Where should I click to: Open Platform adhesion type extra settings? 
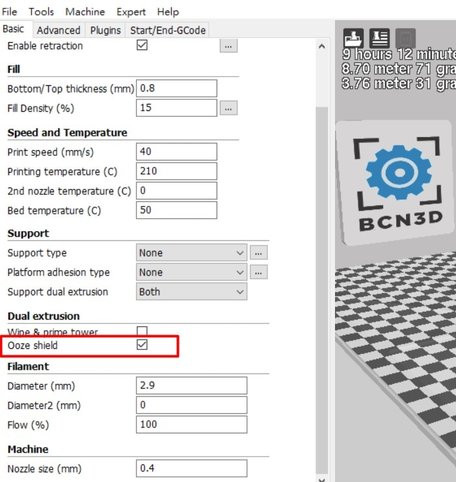259,272
